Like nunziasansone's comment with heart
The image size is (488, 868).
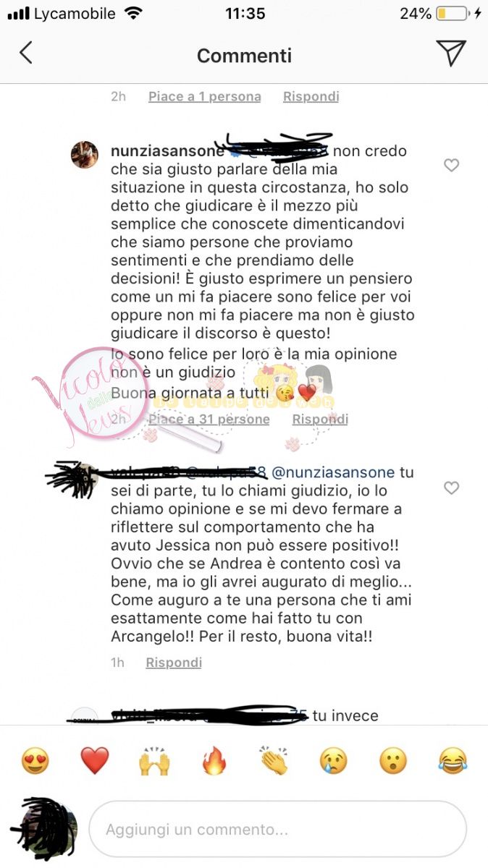coord(451,166)
